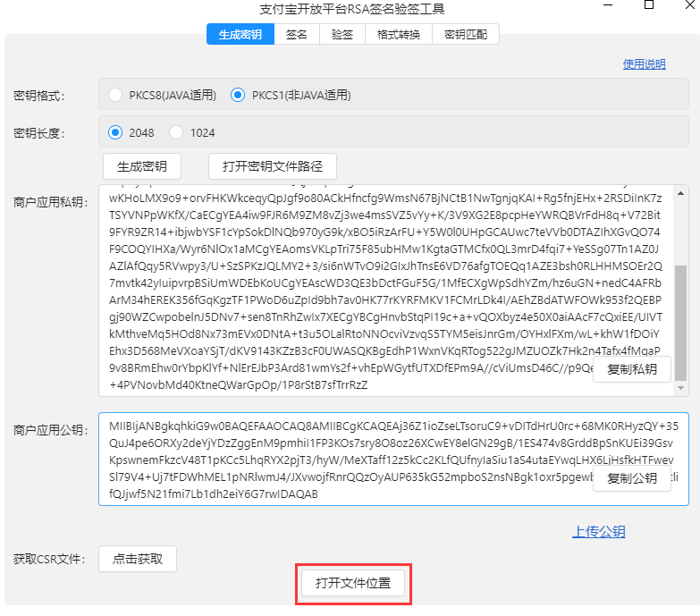Image resolution: width=700 pixels, height=616 pixels.
Task: Select PKCS1(非JAVA适用) key format
Action: [238, 95]
